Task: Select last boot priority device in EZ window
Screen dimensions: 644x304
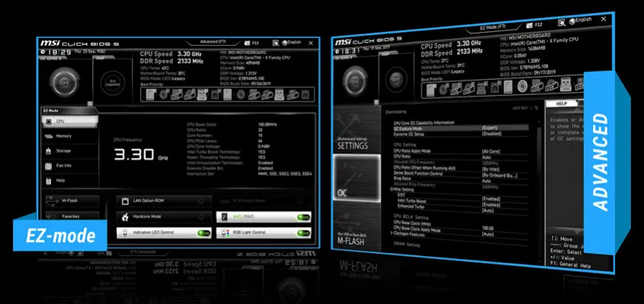Action: [x=304, y=94]
